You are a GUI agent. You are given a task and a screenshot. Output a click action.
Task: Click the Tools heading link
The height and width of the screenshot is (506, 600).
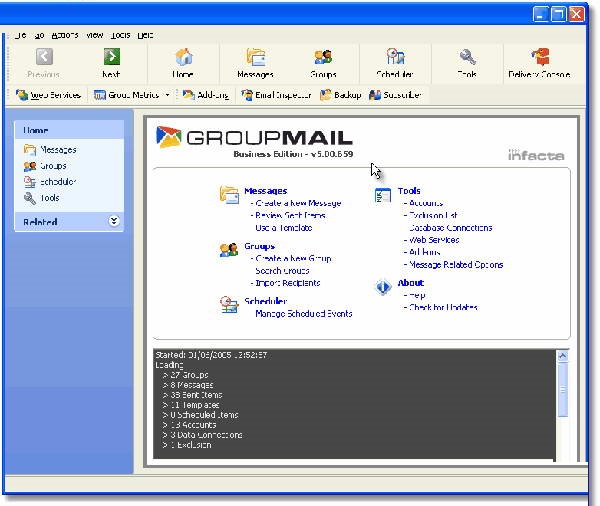click(x=409, y=191)
